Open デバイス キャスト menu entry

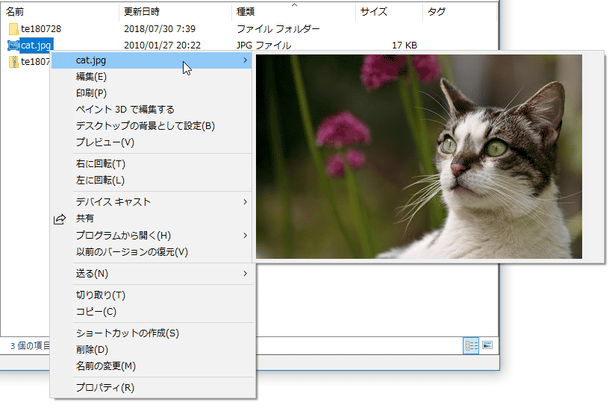151,202
